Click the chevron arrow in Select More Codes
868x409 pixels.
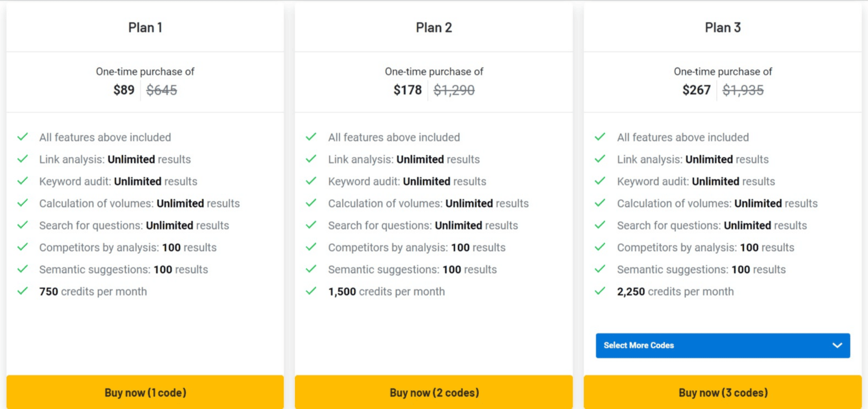click(x=837, y=345)
